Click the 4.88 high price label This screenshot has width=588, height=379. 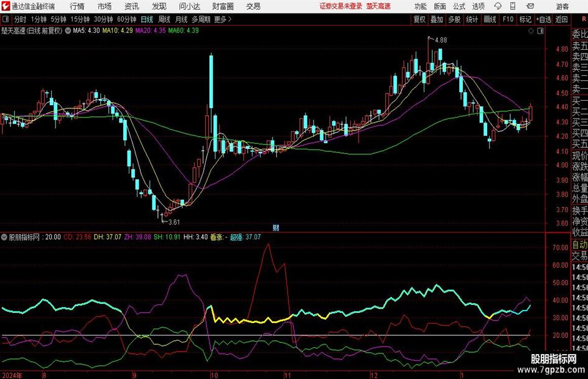click(x=441, y=40)
